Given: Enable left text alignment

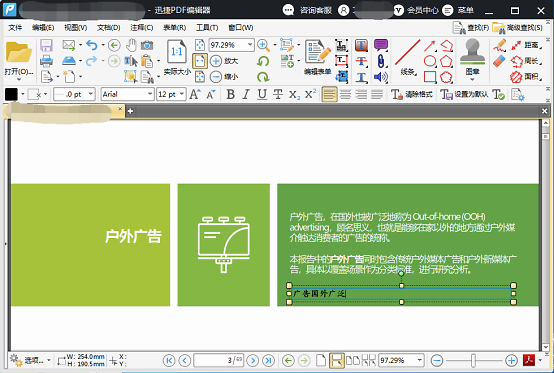Looking at the screenshot, I should click(329, 95).
